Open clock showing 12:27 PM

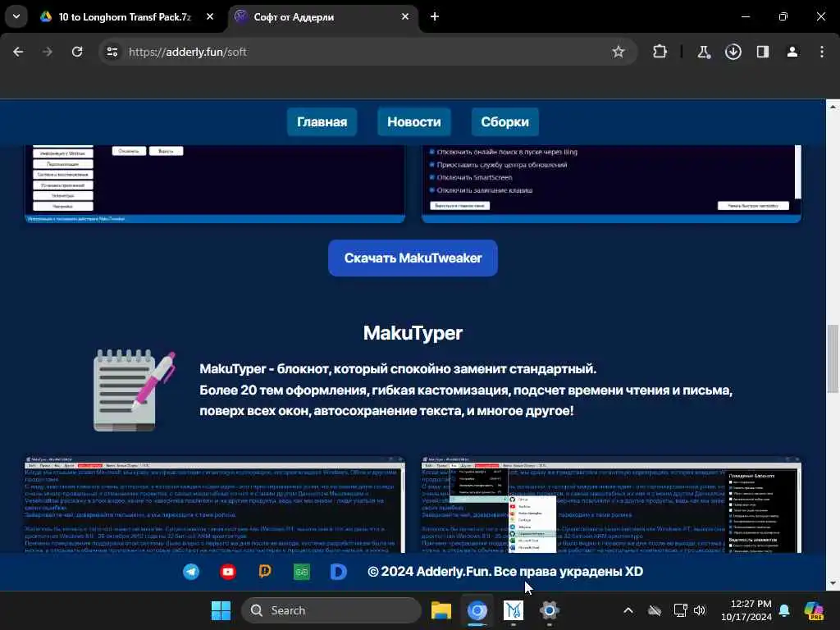pyautogui.click(x=746, y=610)
